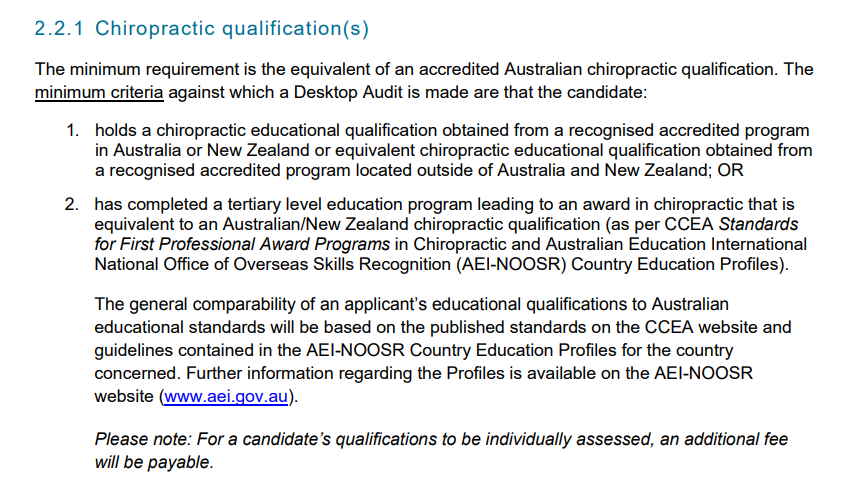Viewport: 844px width, 491px height.
Task: Click "Country Education Profiles)." ending item 2
Action: tap(680, 264)
